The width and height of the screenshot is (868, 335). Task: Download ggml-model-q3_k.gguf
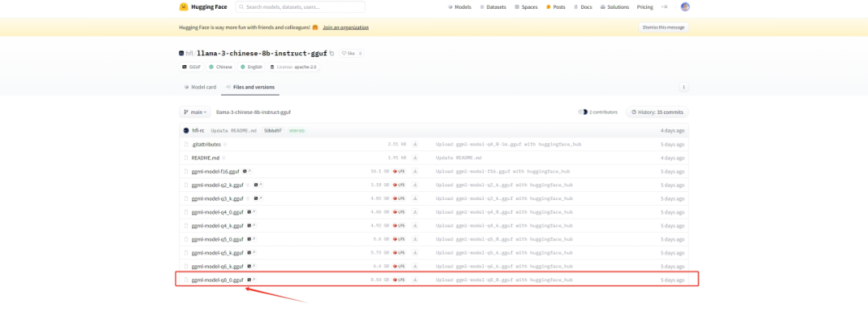coord(416,198)
